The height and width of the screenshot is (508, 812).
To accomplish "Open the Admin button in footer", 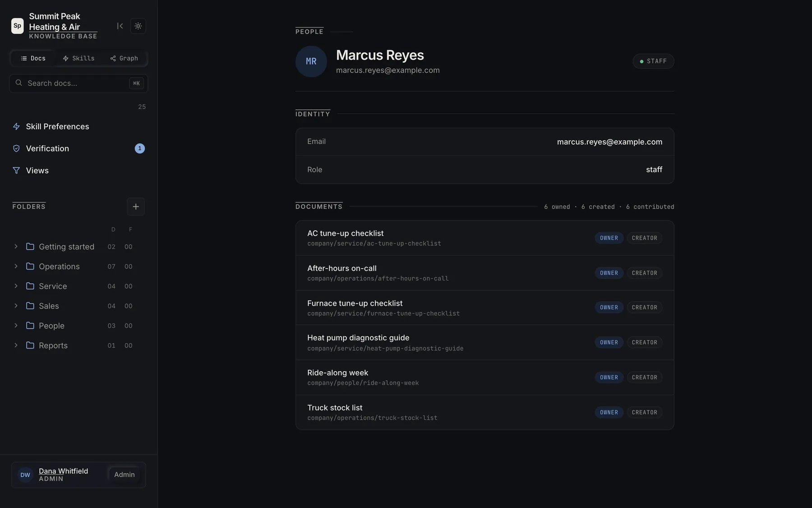I will pos(125,475).
